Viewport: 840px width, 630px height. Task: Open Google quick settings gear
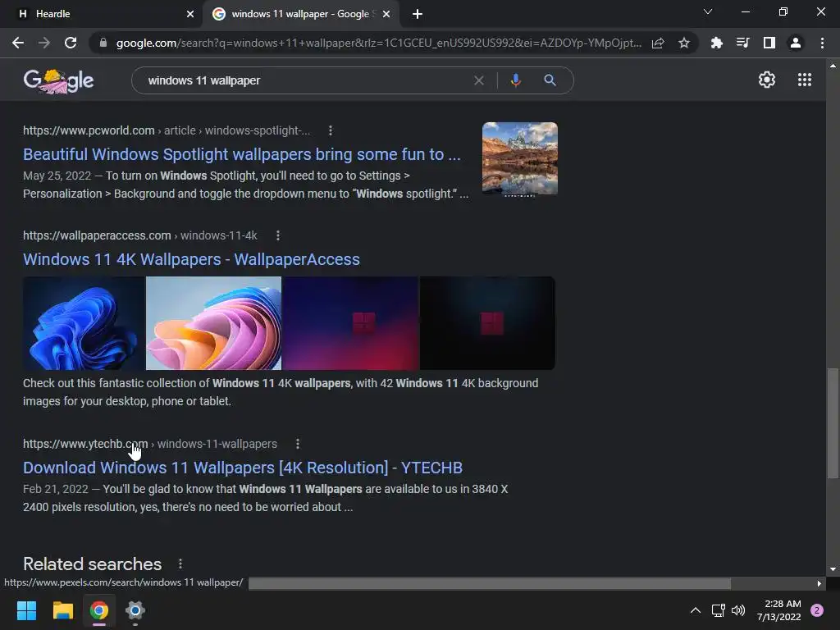pos(767,80)
